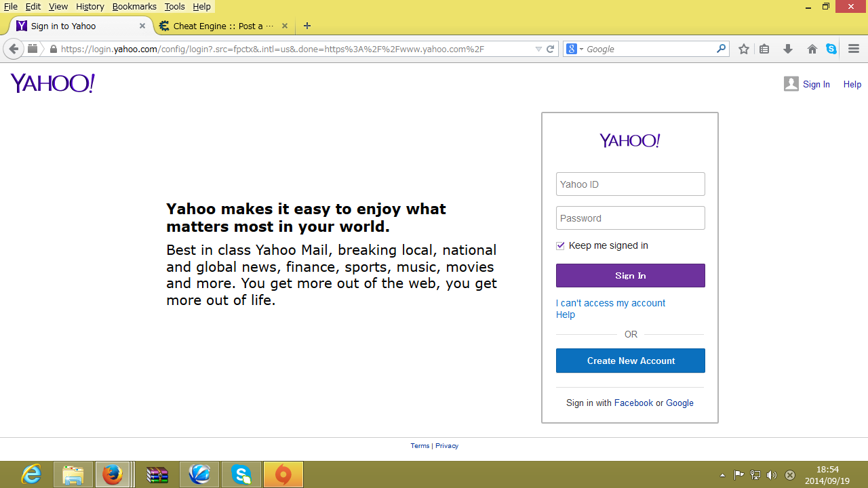868x488 pixels.
Task: Open the downloads arrow icon
Action: [x=787, y=49]
